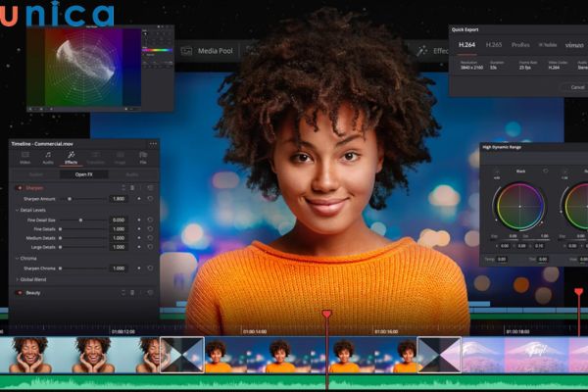Delete the Sharpen effect with trash icon
This screenshot has width=588, height=392.
click(132, 187)
